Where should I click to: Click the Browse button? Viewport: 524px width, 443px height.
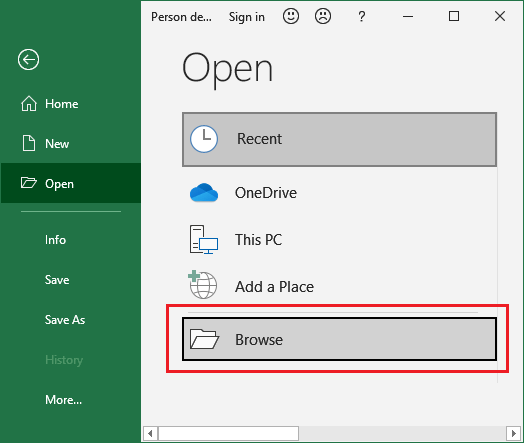point(339,339)
